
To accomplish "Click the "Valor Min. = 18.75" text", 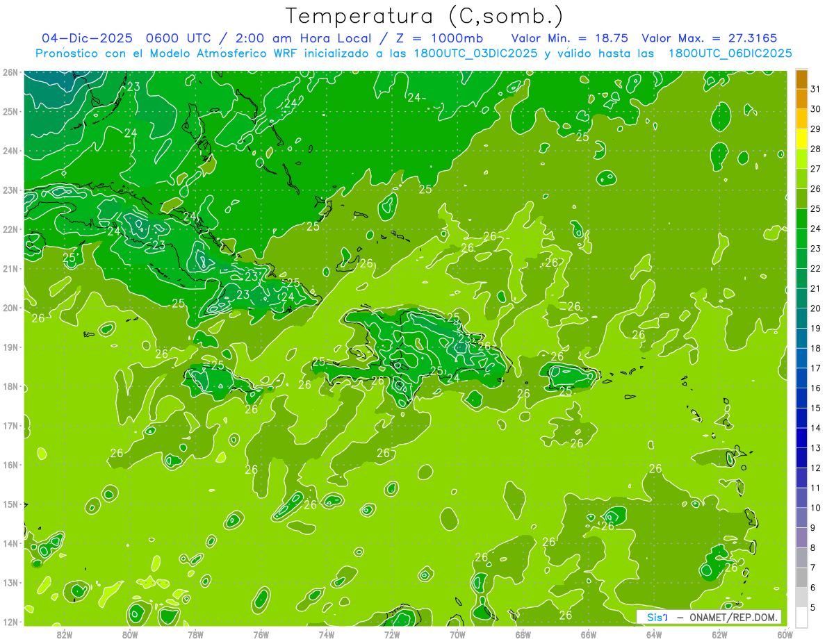I will click(571, 38).
